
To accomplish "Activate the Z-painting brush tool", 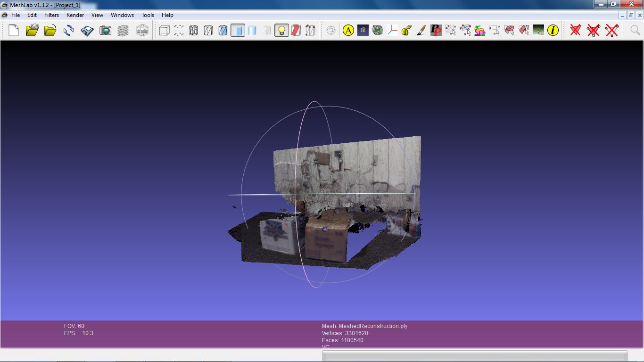I will point(421,31).
